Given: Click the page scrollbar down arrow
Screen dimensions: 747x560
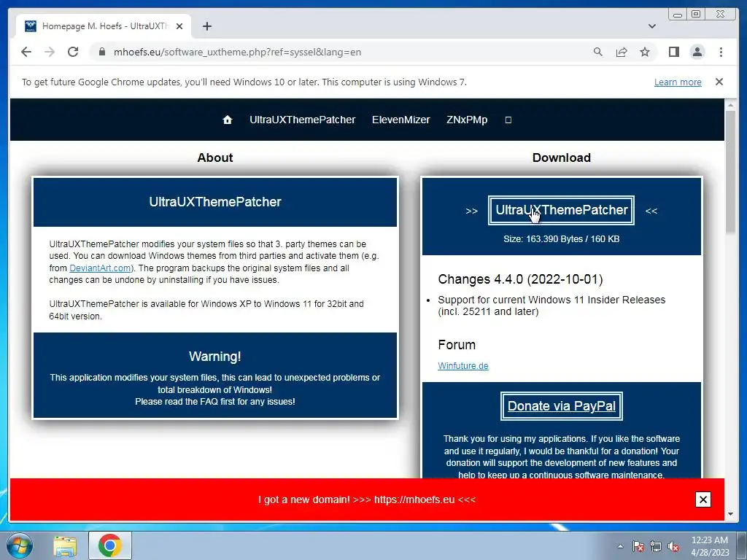Looking at the screenshot, I should [x=730, y=514].
